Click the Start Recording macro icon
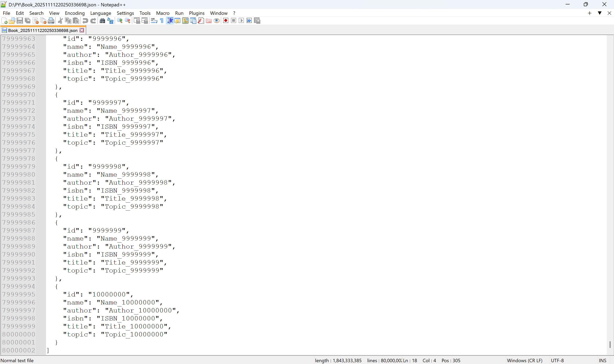The width and height of the screenshot is (614, 364). coord(226,21)
